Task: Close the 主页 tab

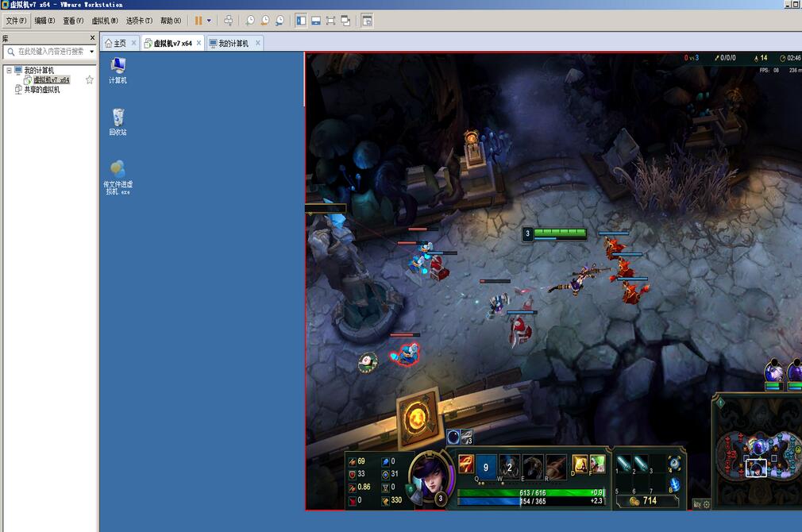Action: point(133,43)
